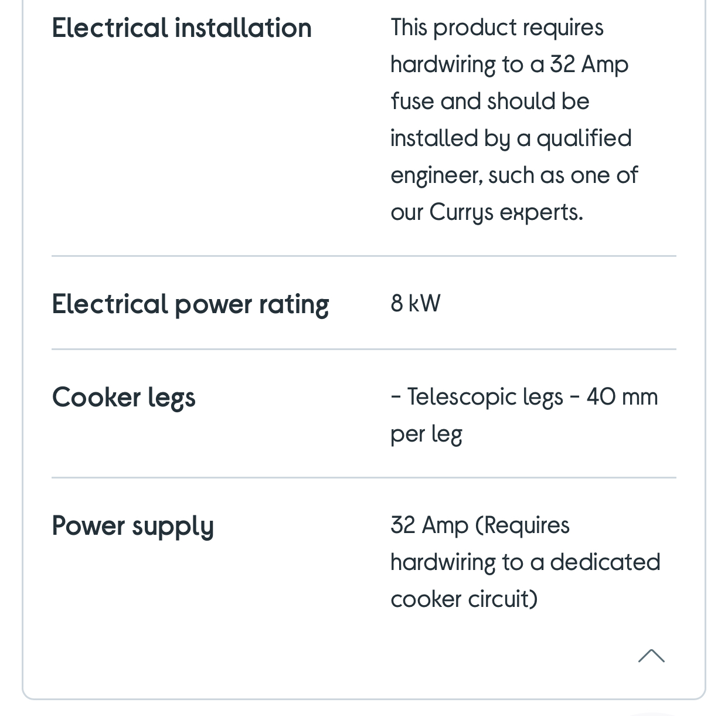728x716 pixels.
Task: Click the 'per leg' text
Action: click(427, 434)
